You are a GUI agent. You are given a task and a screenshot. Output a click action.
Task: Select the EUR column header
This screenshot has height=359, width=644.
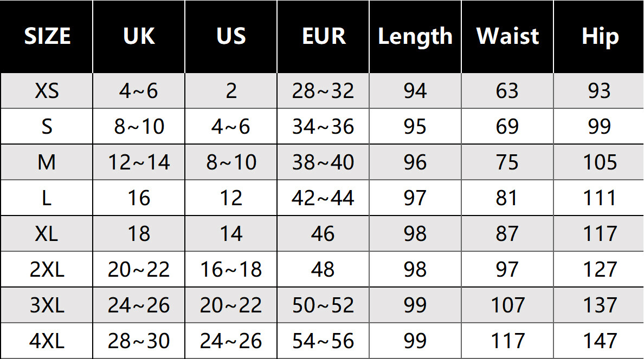point(324,36)
